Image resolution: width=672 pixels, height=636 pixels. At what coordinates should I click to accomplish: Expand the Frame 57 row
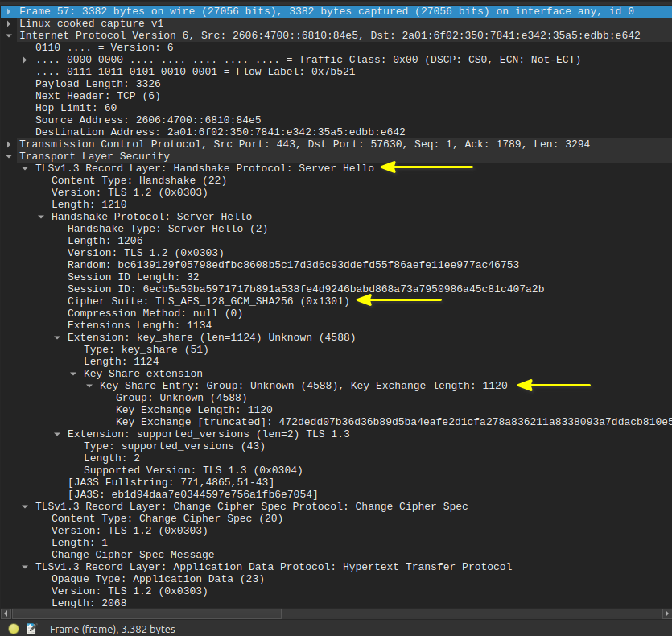[9, 11]
